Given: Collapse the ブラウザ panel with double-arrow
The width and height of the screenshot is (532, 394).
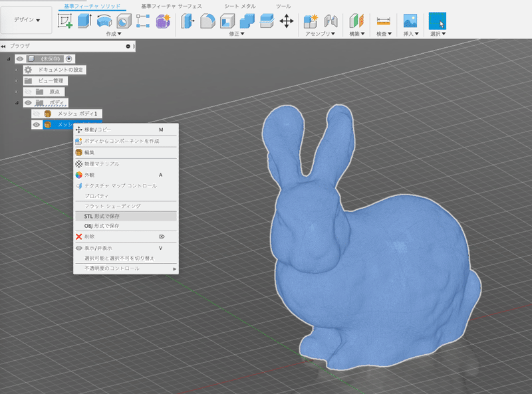Looking at the screenshot, I should [4, 47].
